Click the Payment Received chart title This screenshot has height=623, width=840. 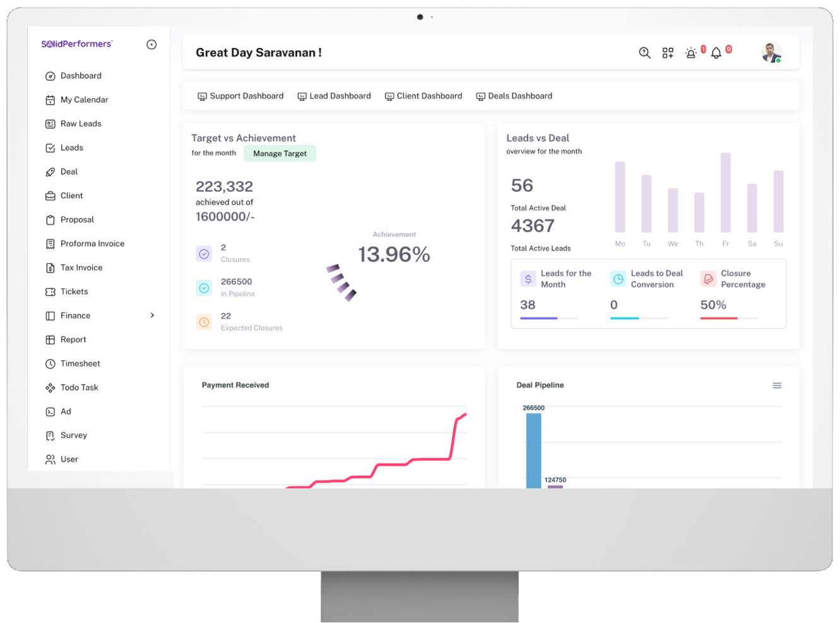(235, 385)
